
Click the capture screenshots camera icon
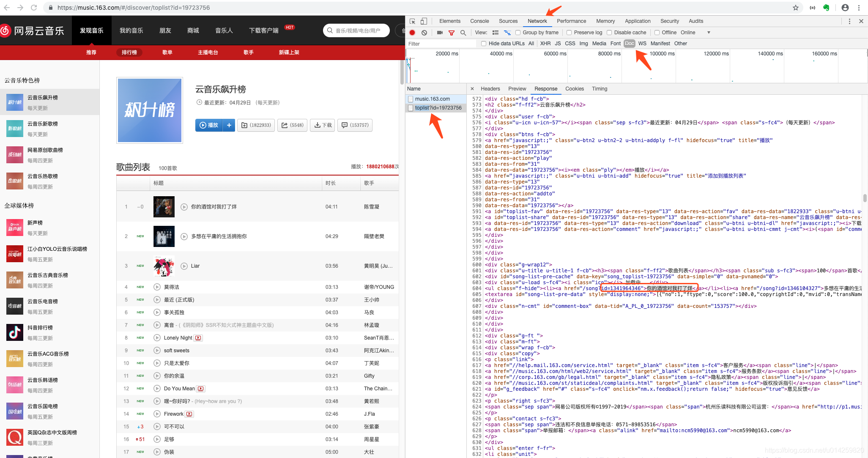coord(440,33)
